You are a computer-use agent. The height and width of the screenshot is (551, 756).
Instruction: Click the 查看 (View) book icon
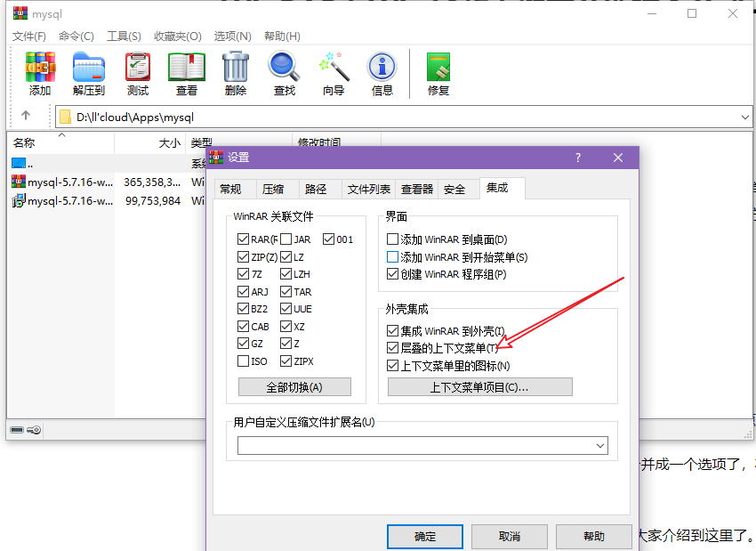pos(187,67)
